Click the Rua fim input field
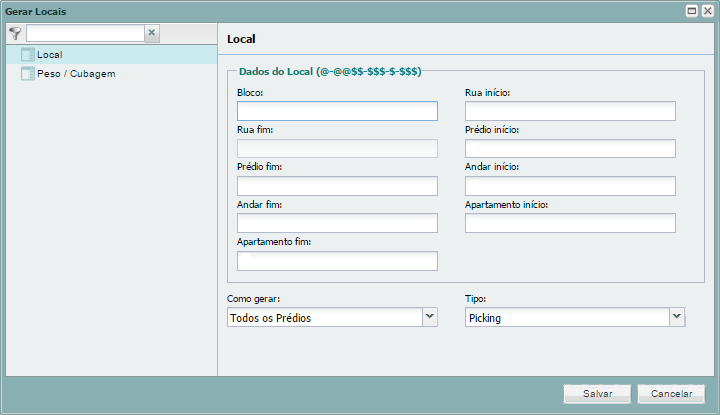 point(338,149)
